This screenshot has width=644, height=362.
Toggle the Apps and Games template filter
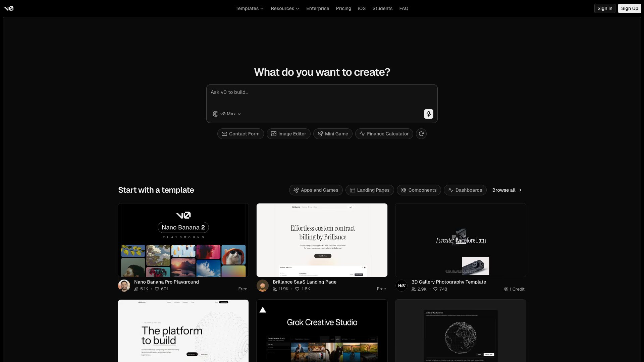click(316, 190)
